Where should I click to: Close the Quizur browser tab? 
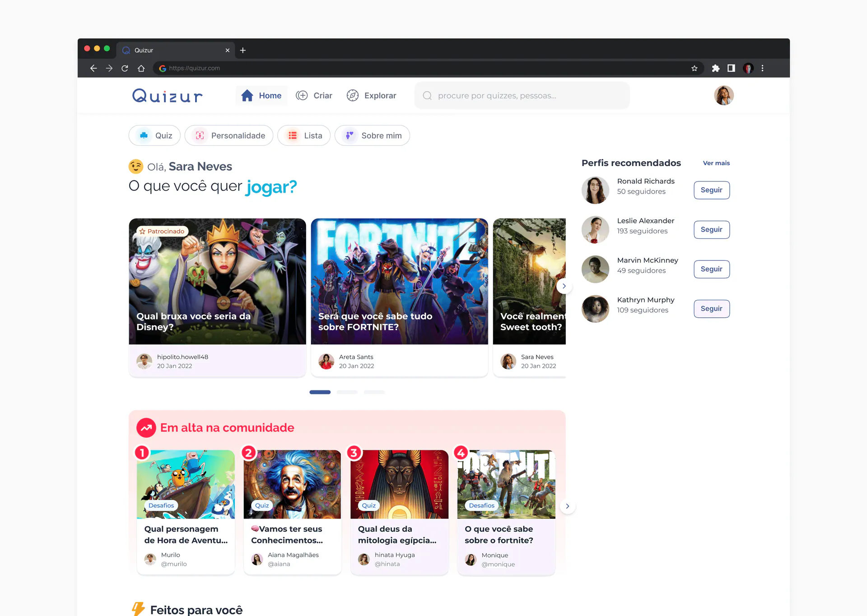point(228,50)
